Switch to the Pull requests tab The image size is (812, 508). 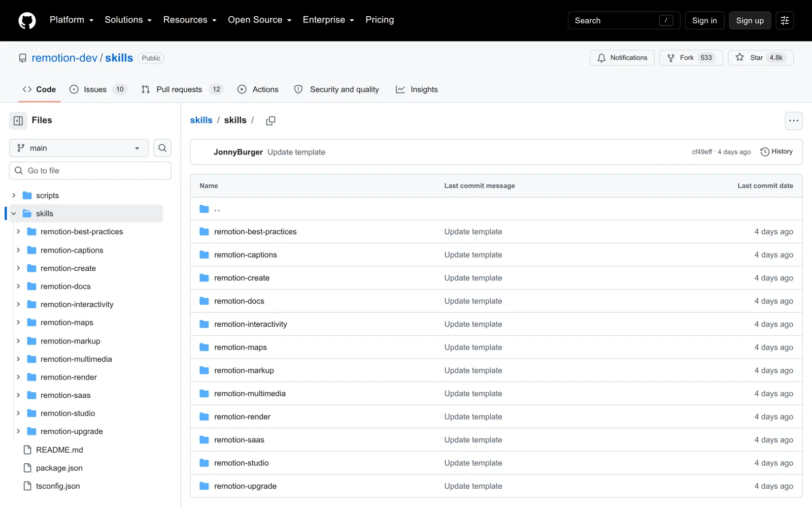tap(182, 89)
